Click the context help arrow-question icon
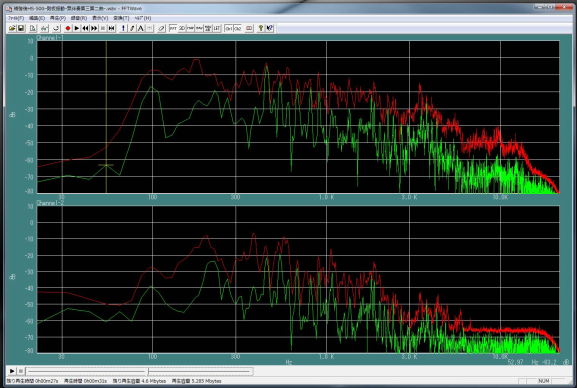This screenshot has height=388, width=577. click(x=270, y=28)
